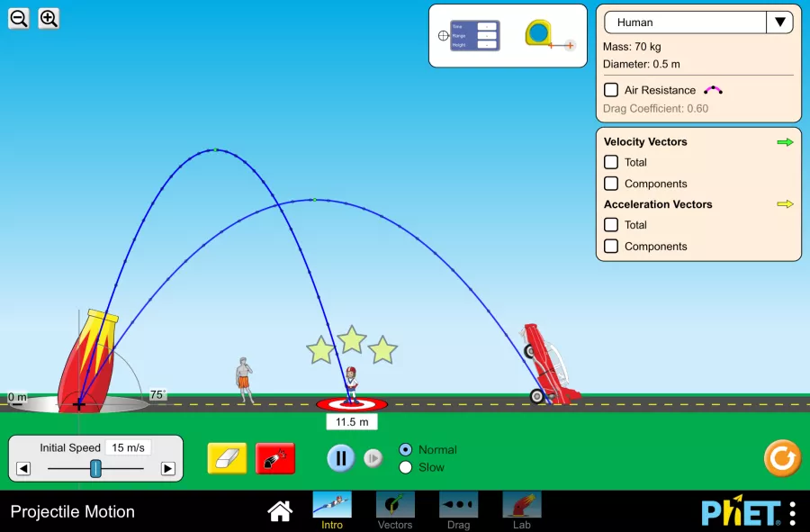Pause the simulation
Screen dimensions: 810x532
[340, 458]
